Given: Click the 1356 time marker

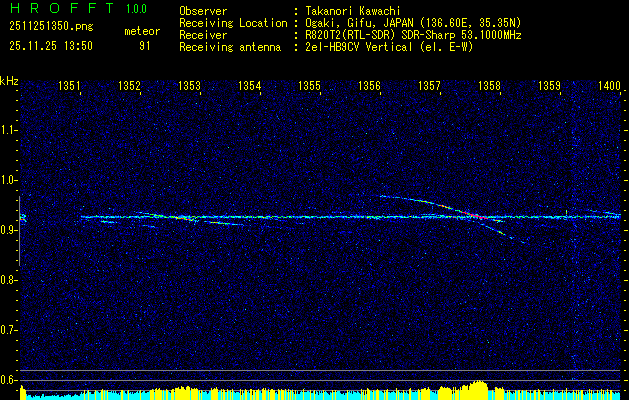Looking at the screenshot, I should click(369, 85).
